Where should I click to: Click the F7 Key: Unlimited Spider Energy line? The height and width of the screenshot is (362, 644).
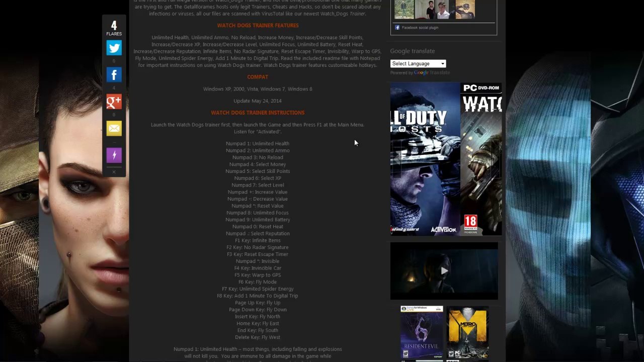click(x=258, y=289)
